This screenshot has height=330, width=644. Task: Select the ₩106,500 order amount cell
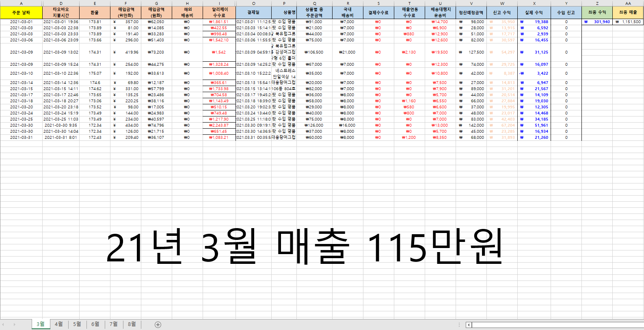[x=314, y=52]
